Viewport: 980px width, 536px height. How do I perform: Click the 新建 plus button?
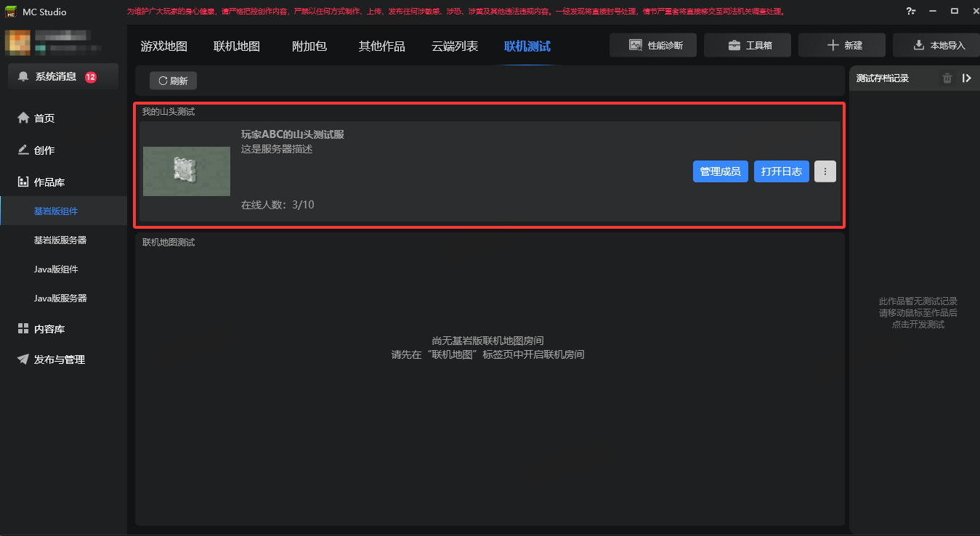(842, 45)
